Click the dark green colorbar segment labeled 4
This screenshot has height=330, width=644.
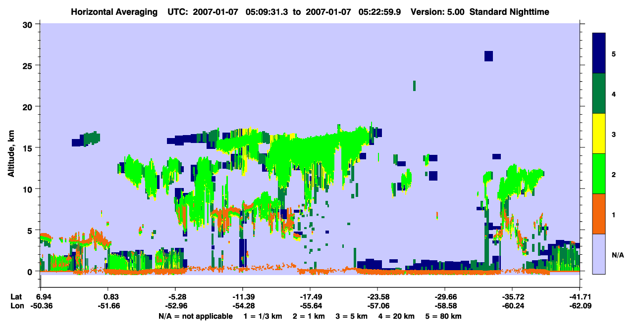pos(599,94)
